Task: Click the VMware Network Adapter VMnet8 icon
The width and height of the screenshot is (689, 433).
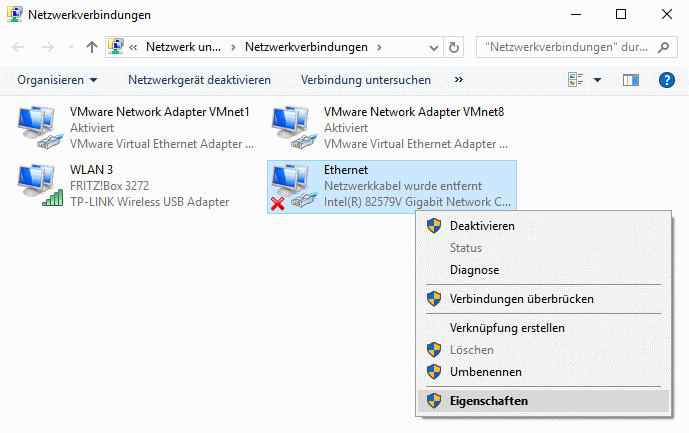Action: point(294,127)
